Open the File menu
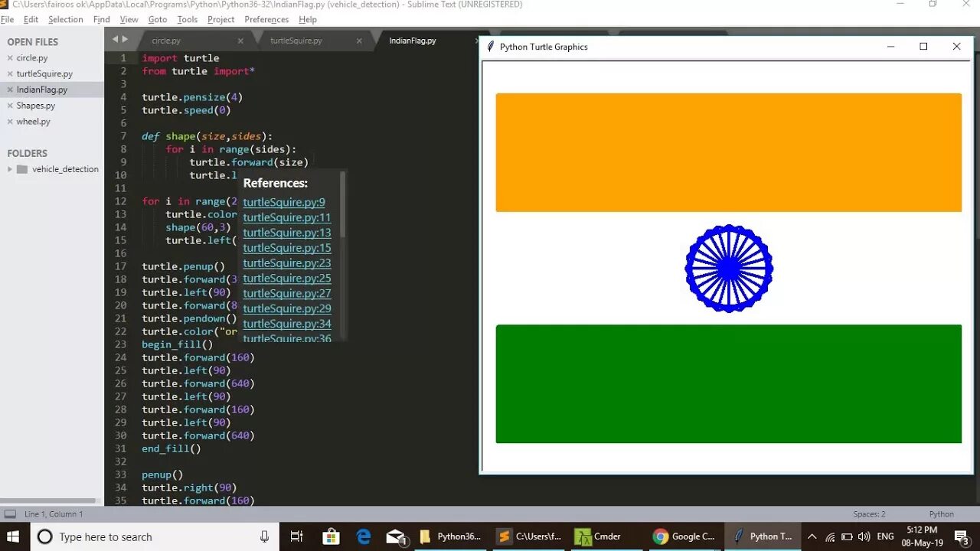 coord(8,19)
